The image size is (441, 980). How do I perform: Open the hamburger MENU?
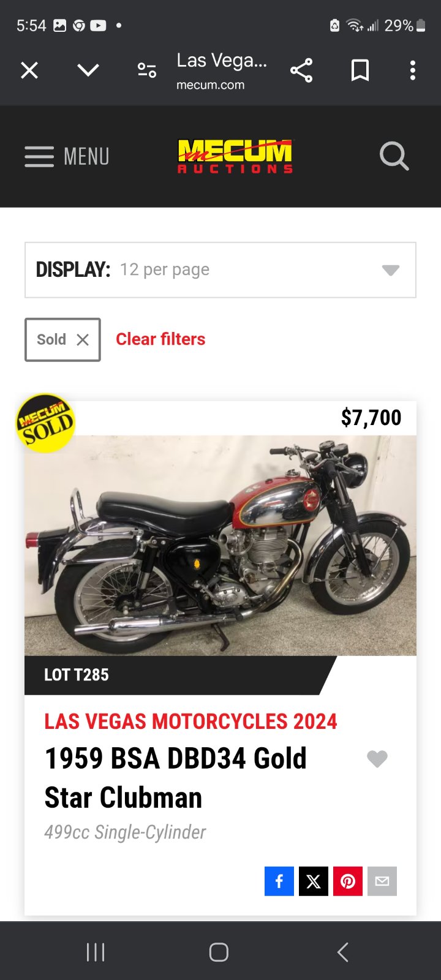click(x=67, y=157)
